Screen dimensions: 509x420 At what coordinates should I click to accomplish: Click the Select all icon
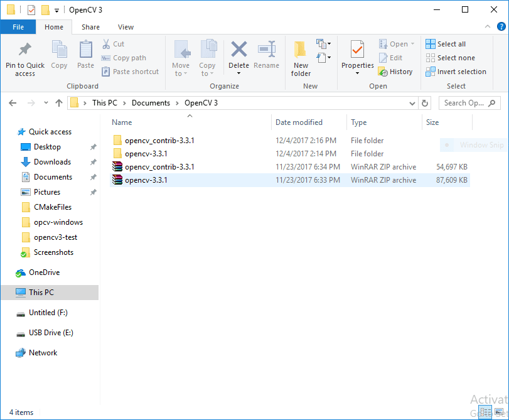[x=431, y=44]
